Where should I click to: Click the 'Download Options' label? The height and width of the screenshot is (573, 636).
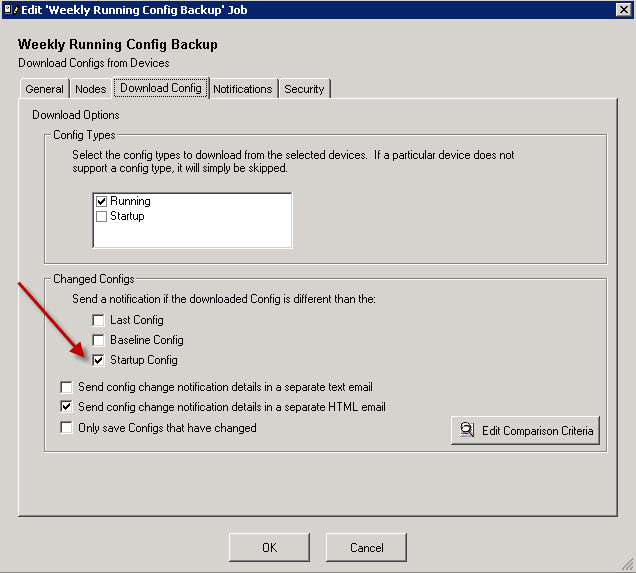coord(76,115)
